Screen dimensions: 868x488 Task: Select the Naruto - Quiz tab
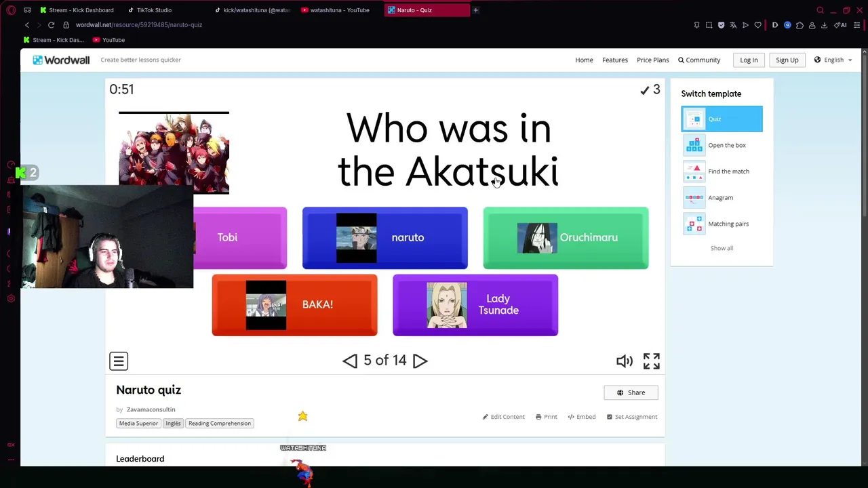tap(426, 10)
